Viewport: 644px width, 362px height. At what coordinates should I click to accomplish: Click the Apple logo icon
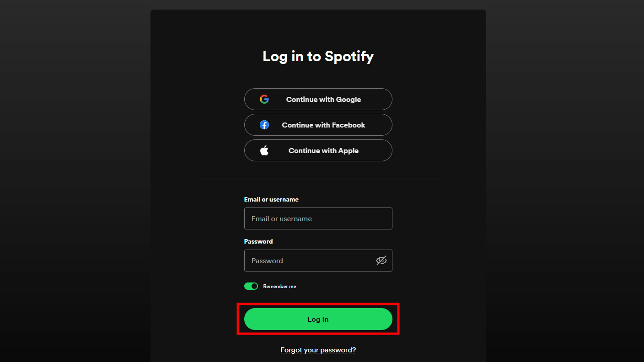[264, 150]
